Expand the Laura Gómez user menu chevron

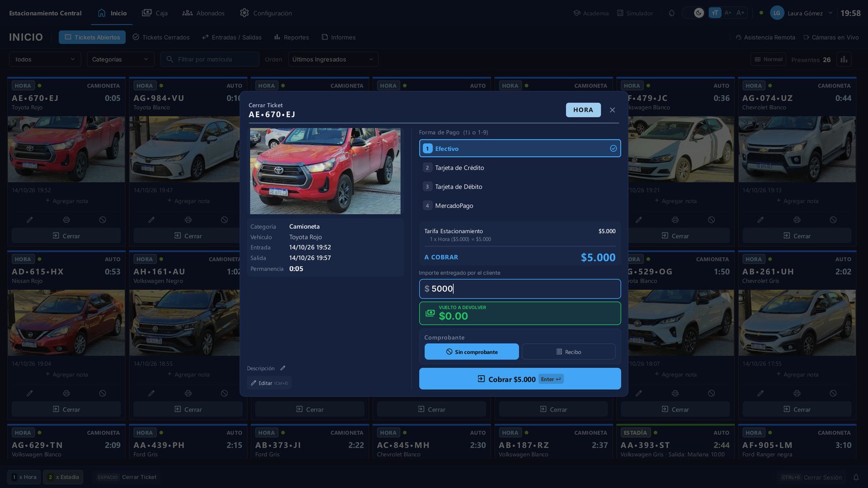click(x=830, y=13)
